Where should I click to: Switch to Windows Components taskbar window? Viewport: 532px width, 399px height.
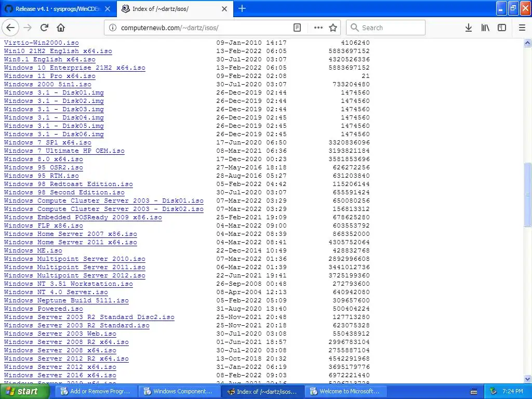179,391
